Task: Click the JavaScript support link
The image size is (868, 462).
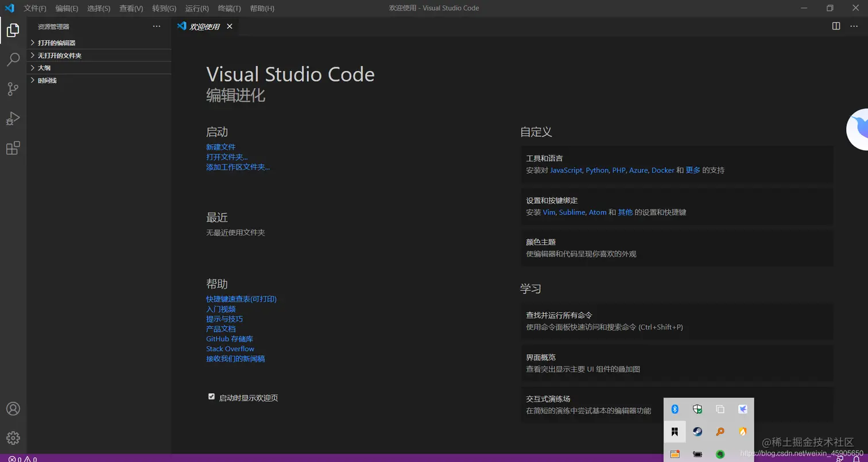Action: point(565,170)
